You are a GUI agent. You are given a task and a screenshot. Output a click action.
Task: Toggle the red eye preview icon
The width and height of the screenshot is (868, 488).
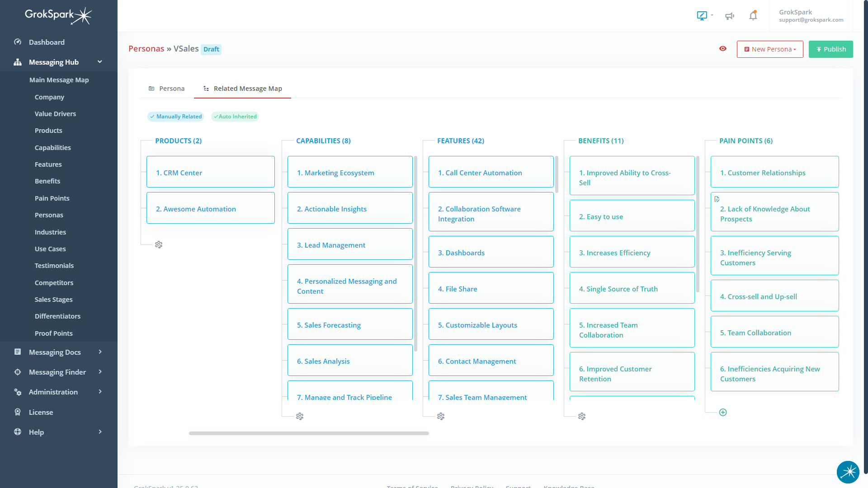(x=723, y=49)
